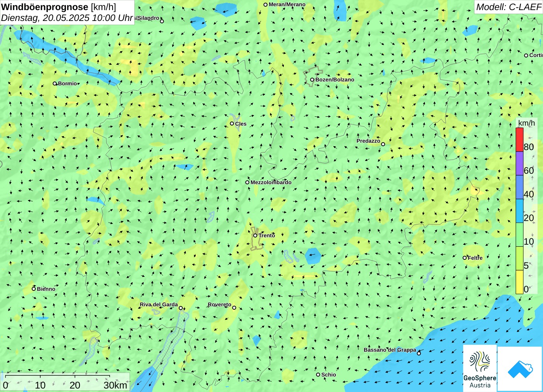Click the 'Meran/Merano' label

tap(287, 4)
